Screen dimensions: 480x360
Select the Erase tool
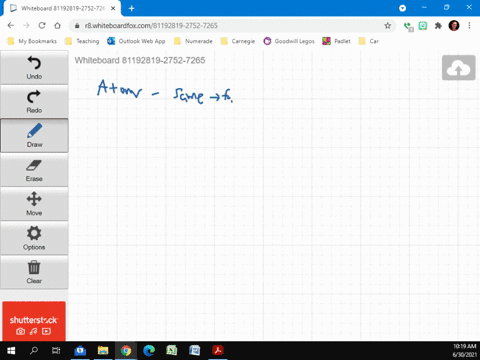tap(34, 170)
